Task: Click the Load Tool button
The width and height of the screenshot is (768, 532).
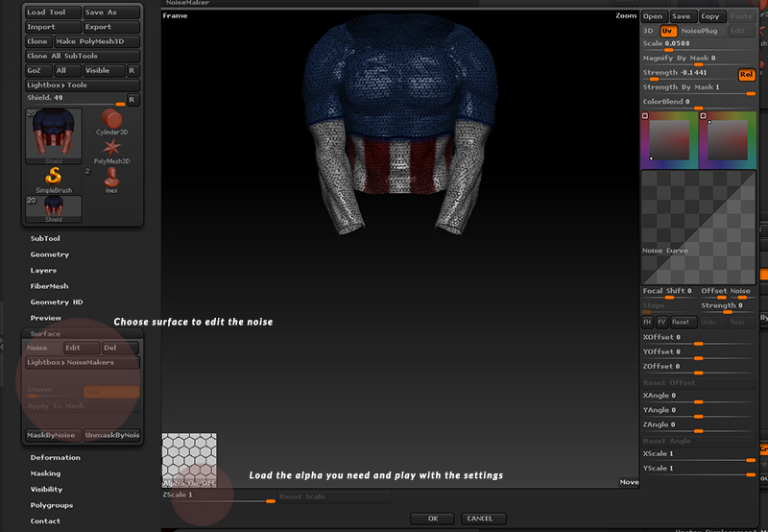Action: (53, 12)
